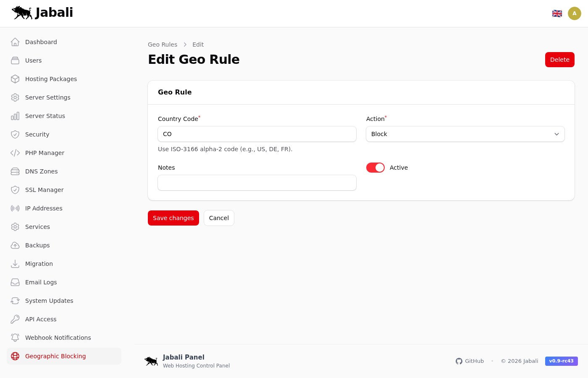The image size is (588, 378).
Task: Click the Dashboard home icon
Action: coord(15,42)
